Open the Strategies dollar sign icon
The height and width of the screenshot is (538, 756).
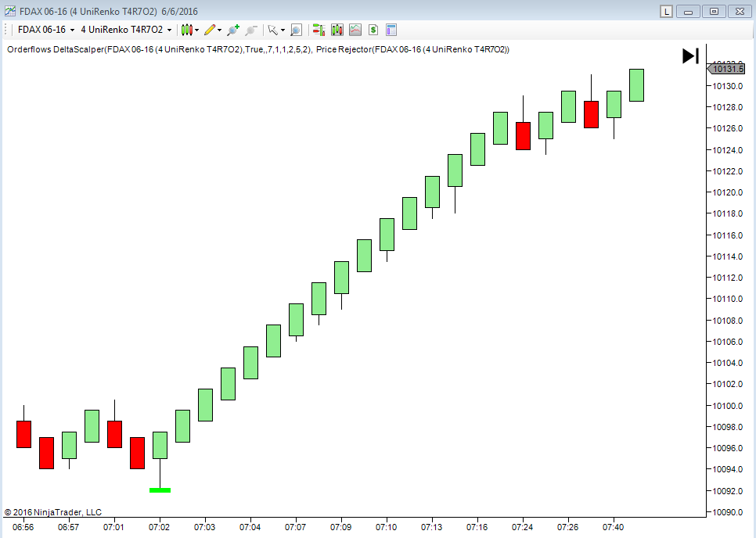373,30
